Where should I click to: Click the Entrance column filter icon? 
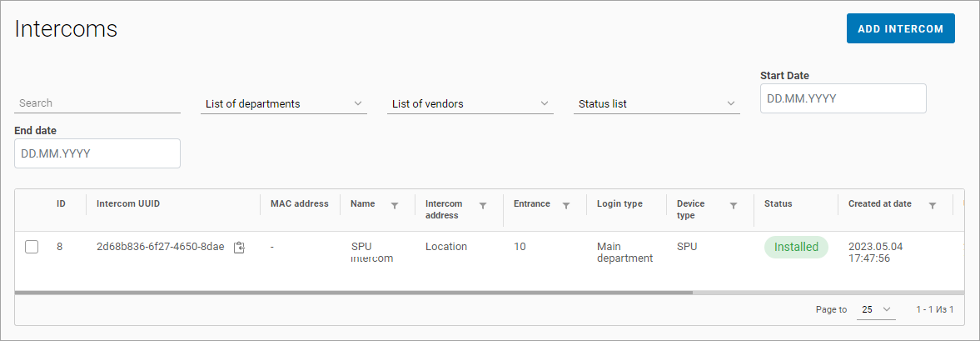tap(566, 205)
